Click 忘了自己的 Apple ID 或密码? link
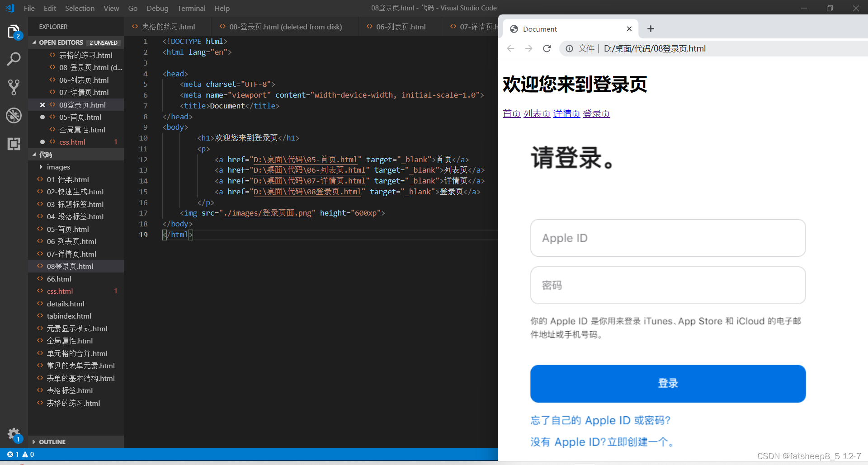The width and height of the screenshot is (868, 465). click(x=600, y=420)
